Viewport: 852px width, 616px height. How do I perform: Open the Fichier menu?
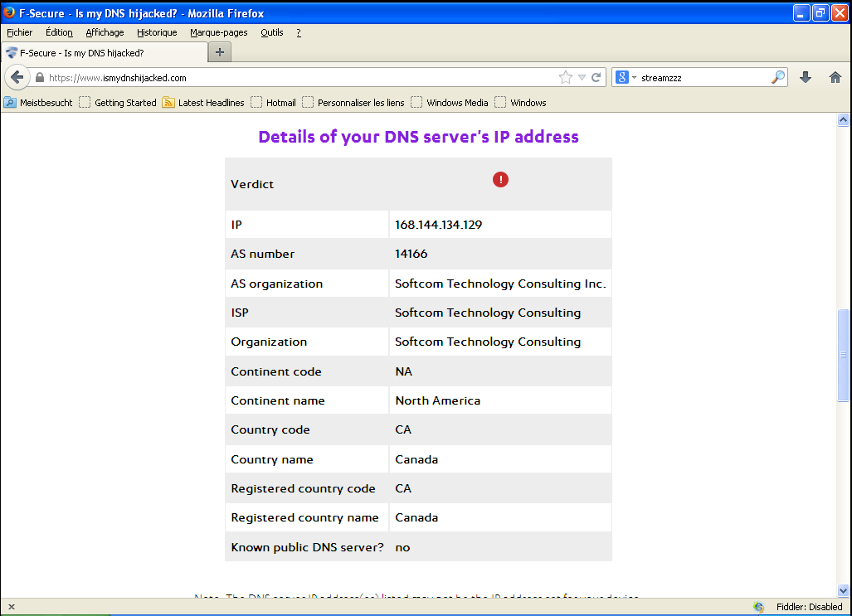[20, 32]
